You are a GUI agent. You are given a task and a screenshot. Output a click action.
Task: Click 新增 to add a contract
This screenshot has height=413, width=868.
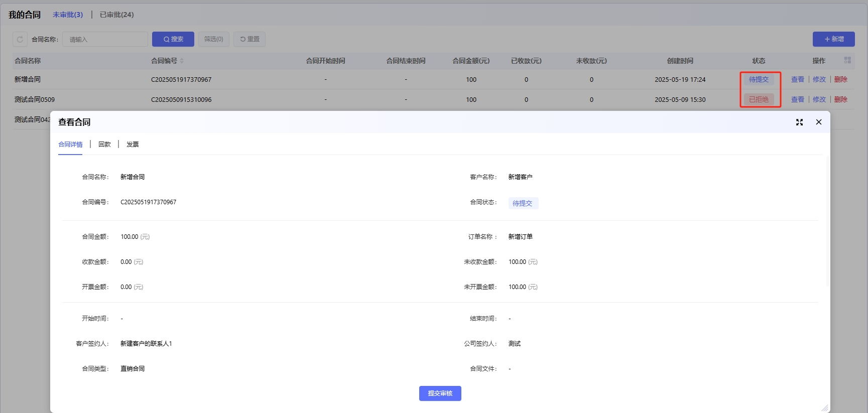(833, 39)
